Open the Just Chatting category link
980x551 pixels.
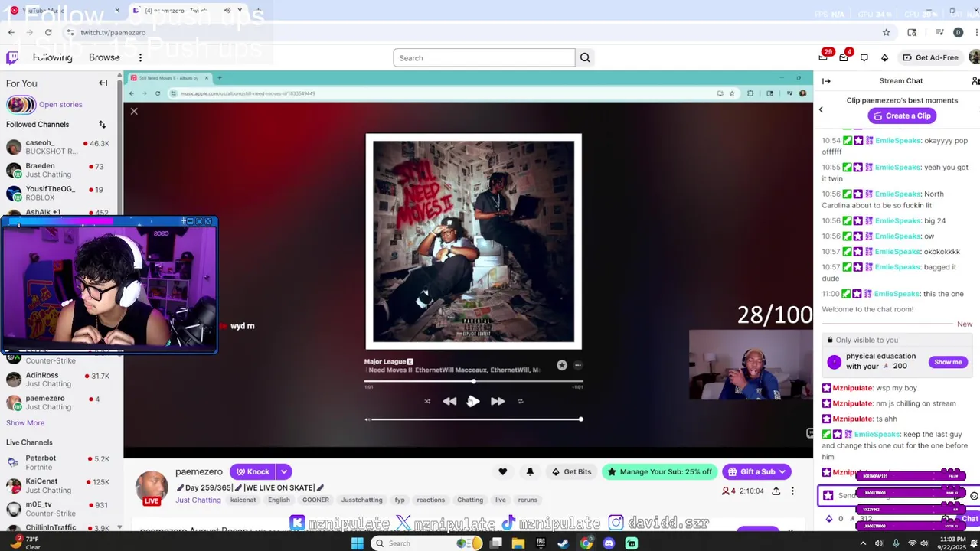198,500
